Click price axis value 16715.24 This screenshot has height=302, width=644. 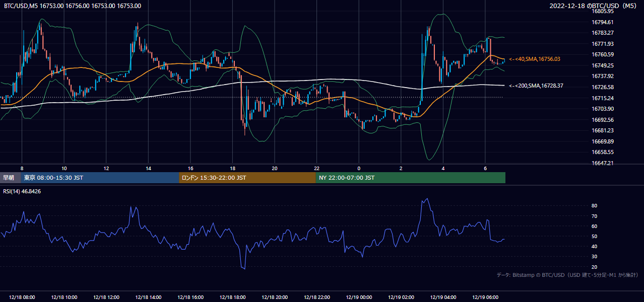click(x=602, y=98)
